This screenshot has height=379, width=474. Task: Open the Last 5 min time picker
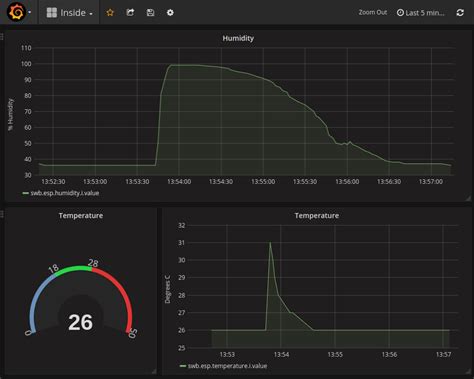(421, 13)
